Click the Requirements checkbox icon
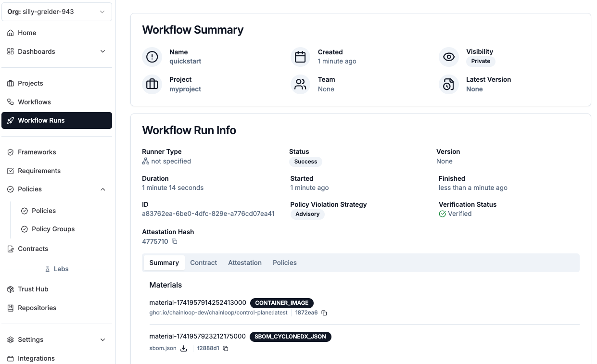Screen dimensions: 597x364 (x=11, y=171)
